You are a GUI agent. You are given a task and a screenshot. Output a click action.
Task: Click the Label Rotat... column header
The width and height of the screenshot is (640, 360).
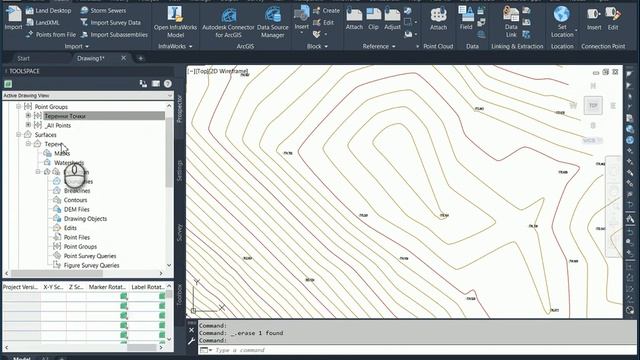click(147, 287)
